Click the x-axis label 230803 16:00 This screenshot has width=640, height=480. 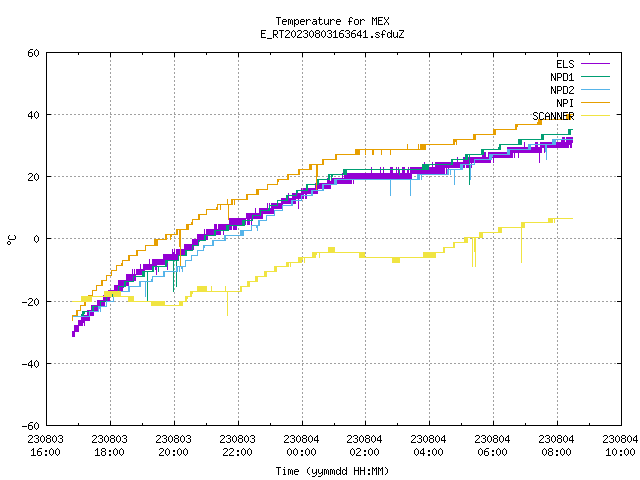pos(45,446)
